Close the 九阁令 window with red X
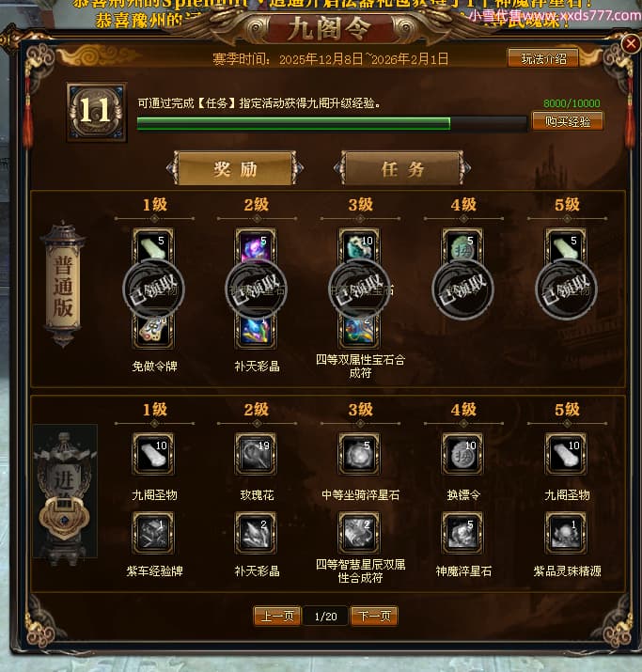642x672 pixels. [x=631, y=43]
